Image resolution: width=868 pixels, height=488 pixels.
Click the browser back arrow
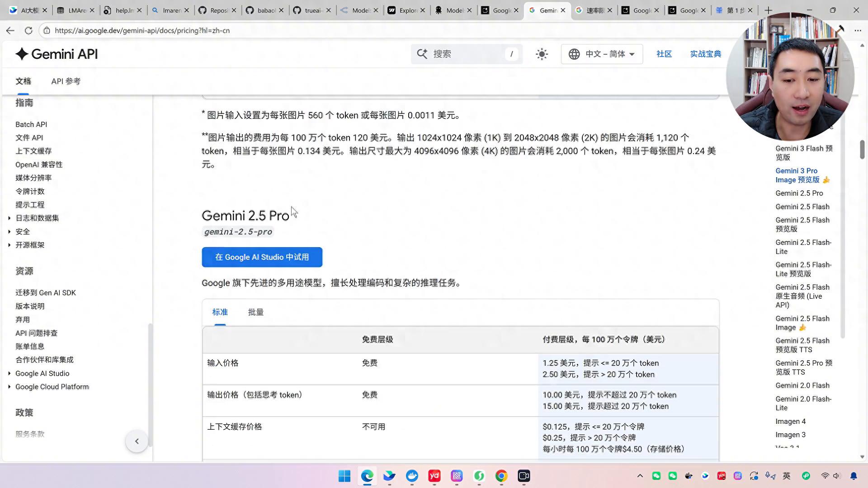click(10, 30)
